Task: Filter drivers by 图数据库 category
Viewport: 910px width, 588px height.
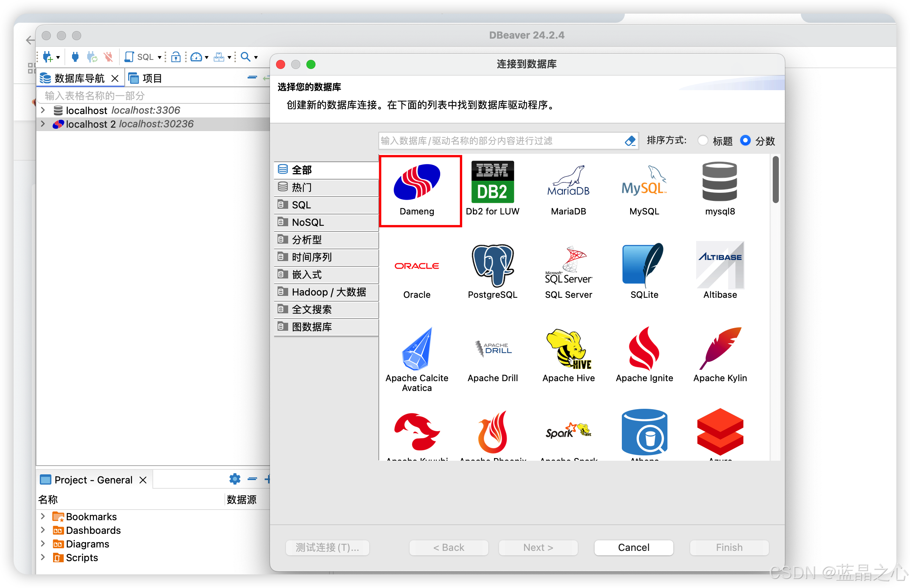Action: [326, 327]
